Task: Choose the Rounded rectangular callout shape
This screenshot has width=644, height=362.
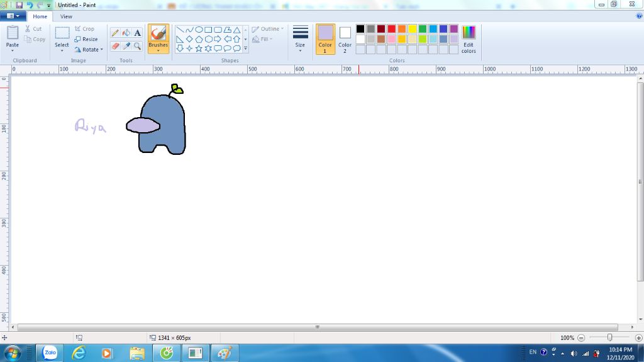Action: 218,48
